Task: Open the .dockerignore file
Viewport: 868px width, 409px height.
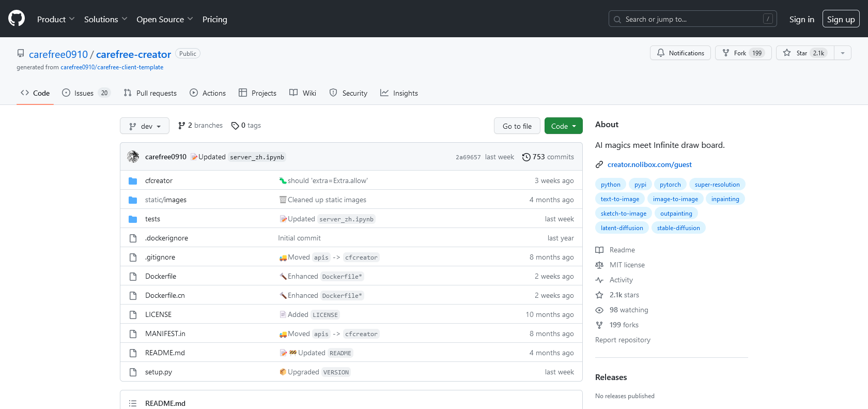Action: click(x=166, y=238)
